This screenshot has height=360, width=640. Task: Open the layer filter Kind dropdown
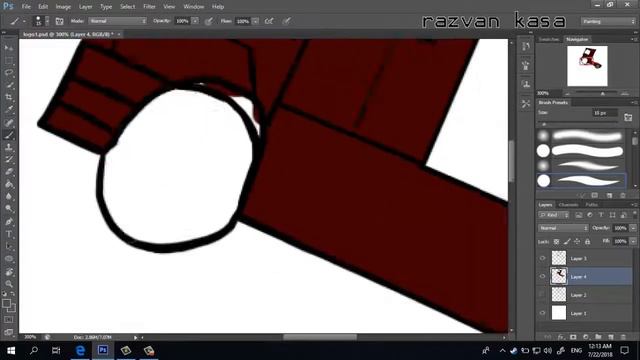(554, 215)
